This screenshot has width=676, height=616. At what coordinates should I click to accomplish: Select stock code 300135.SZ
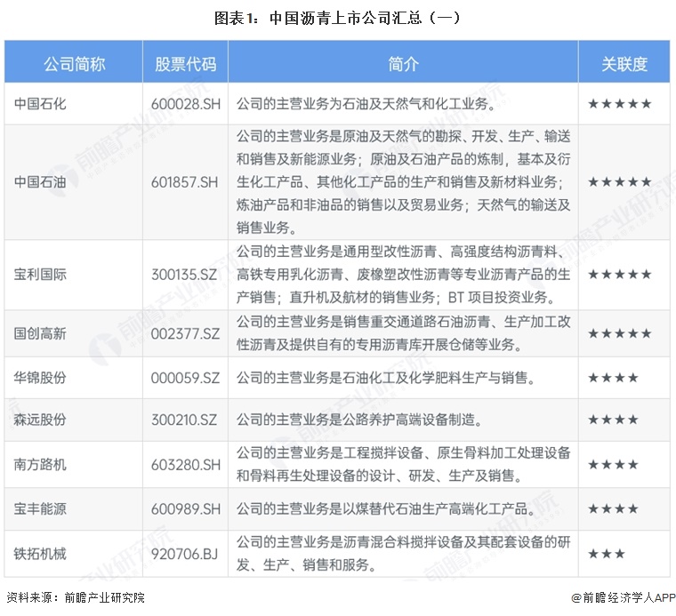click(184, 275)
